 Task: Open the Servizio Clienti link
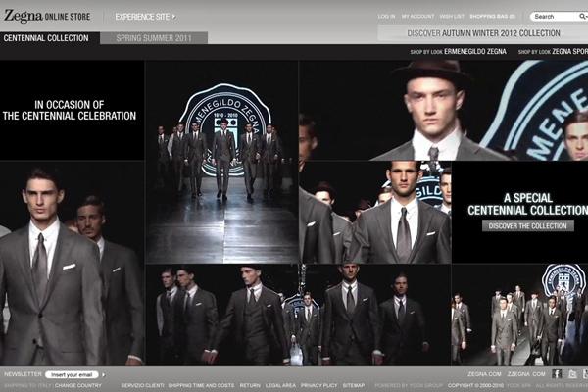click(142, 385)
